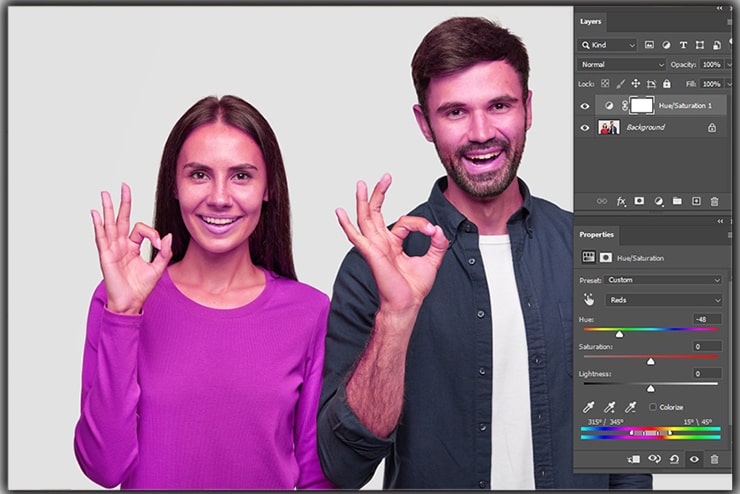740x494 pixels.
Task: Create a new group folder
Action: 677,201
